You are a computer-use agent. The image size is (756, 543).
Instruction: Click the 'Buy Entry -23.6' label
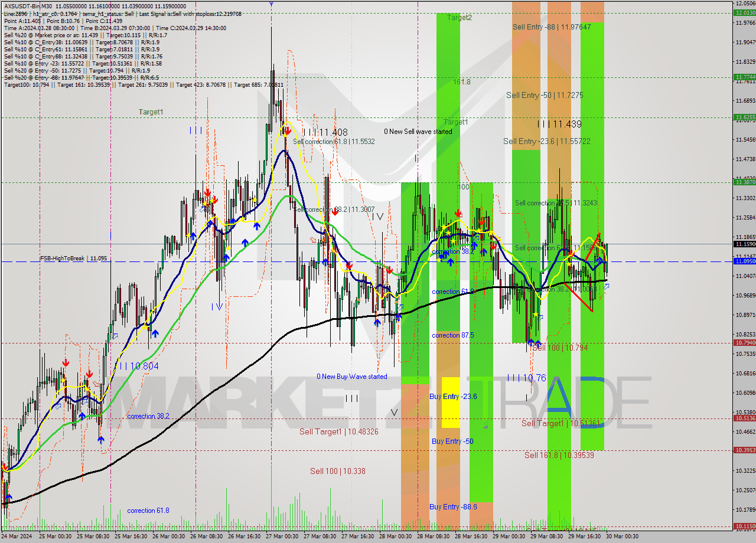[454, 397]
